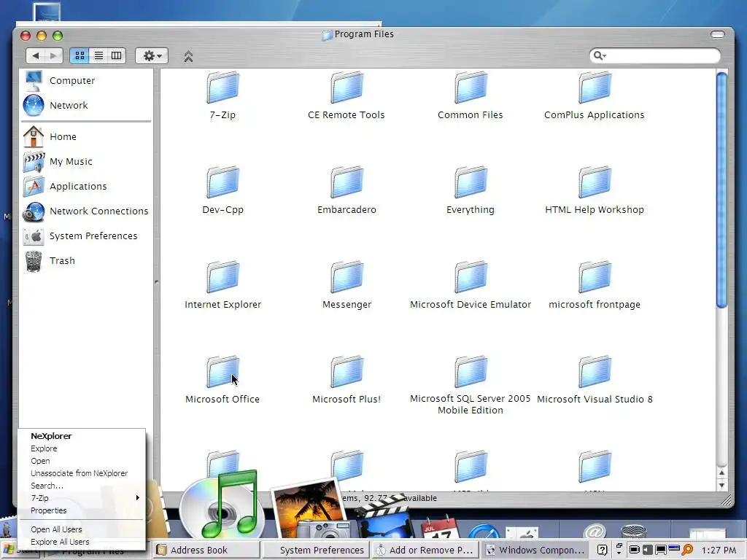The height and width of the screenshot is (560, 747).
Task: Switch to Add or Remove Programs taskbar button
Action: coord(425,550)
